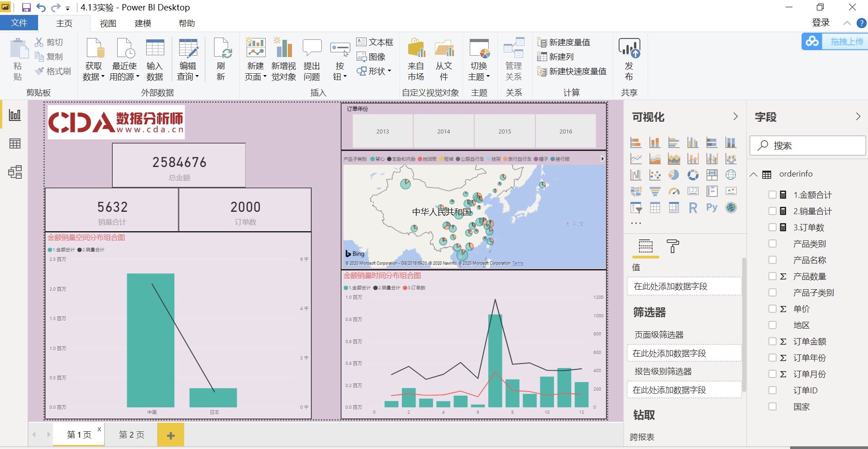
Task: Click 登录 to sign in
Action: coord(821,23)
